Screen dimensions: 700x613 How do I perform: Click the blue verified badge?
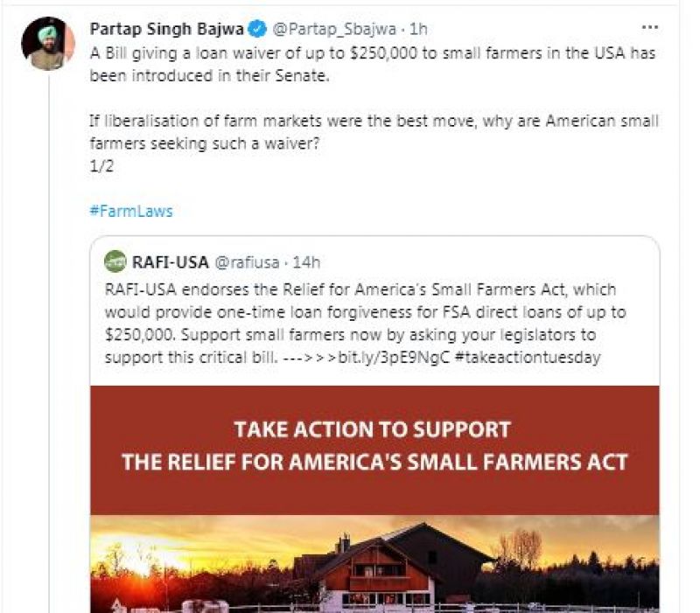(258, 29)
